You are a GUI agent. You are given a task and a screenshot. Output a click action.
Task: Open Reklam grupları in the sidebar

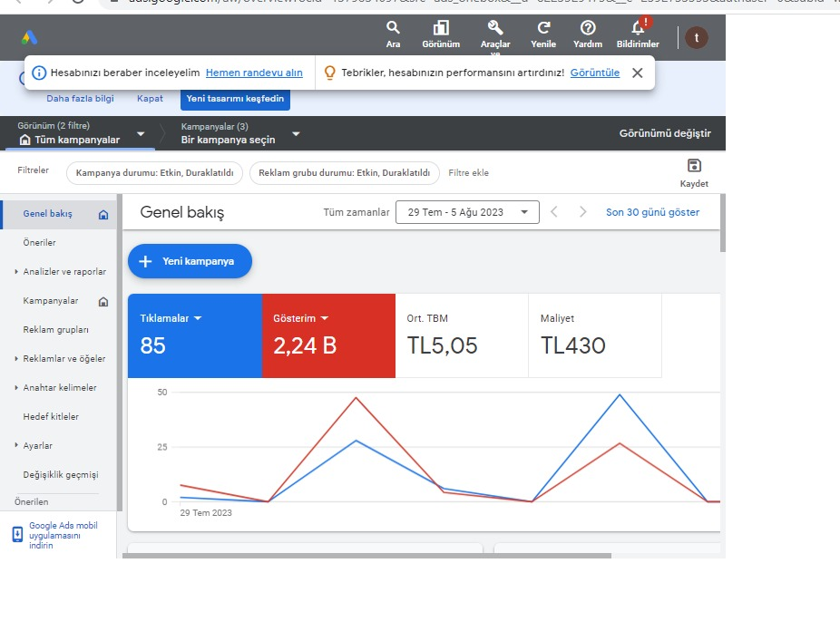click(55, 330)
